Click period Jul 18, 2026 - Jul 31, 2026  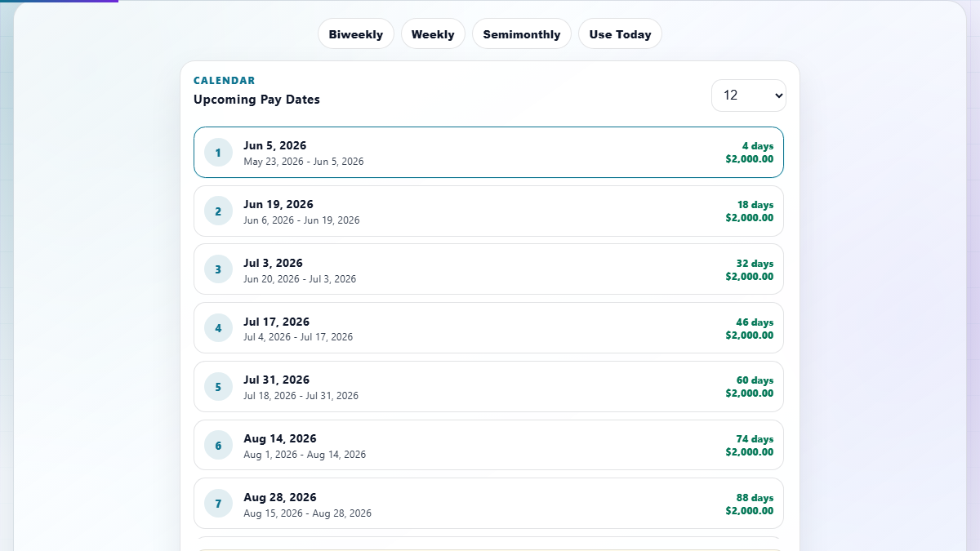301,396
